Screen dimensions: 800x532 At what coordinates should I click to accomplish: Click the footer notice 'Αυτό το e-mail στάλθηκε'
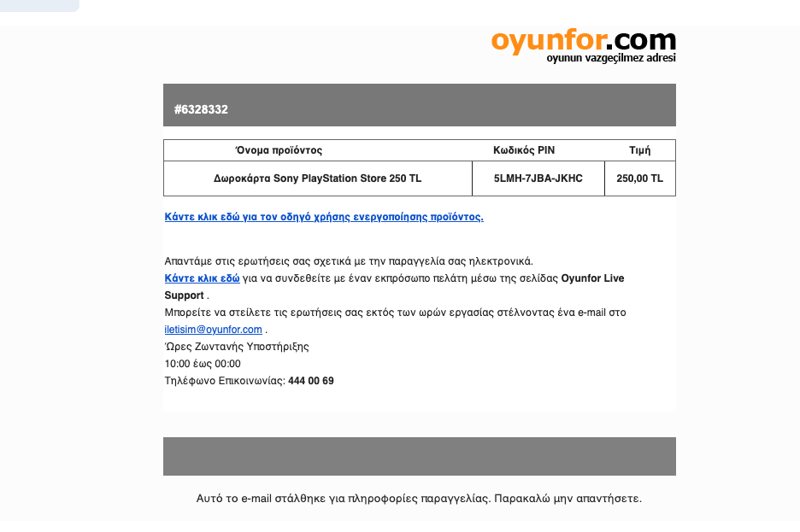tap(419, 499)
